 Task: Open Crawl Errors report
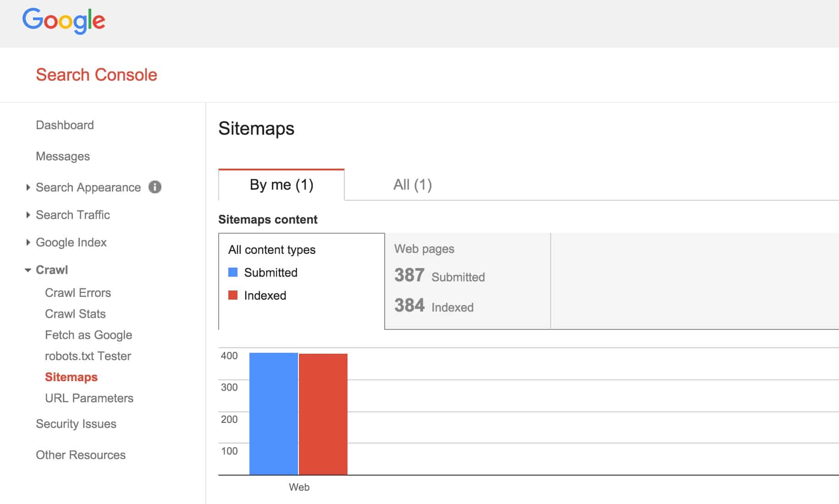click(78, 293)
